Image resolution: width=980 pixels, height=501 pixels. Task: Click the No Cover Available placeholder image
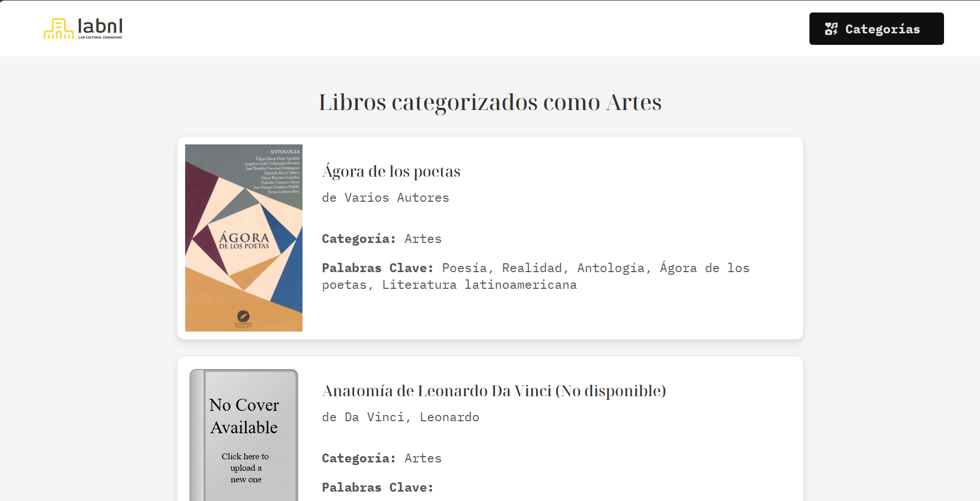(x=244, y=435)
